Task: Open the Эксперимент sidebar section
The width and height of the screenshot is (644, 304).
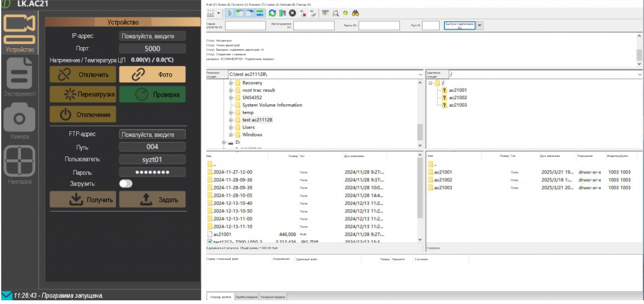Action: (19, 77)
